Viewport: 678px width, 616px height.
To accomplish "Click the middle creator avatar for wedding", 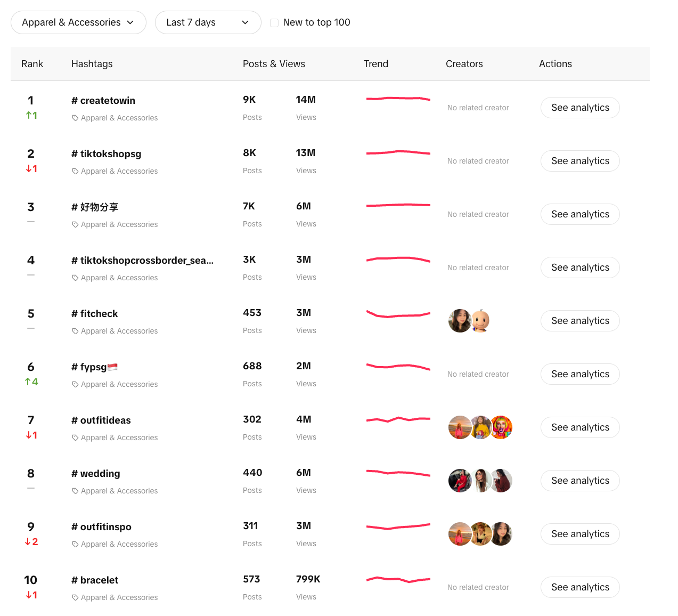I will (x=481, y=481).
